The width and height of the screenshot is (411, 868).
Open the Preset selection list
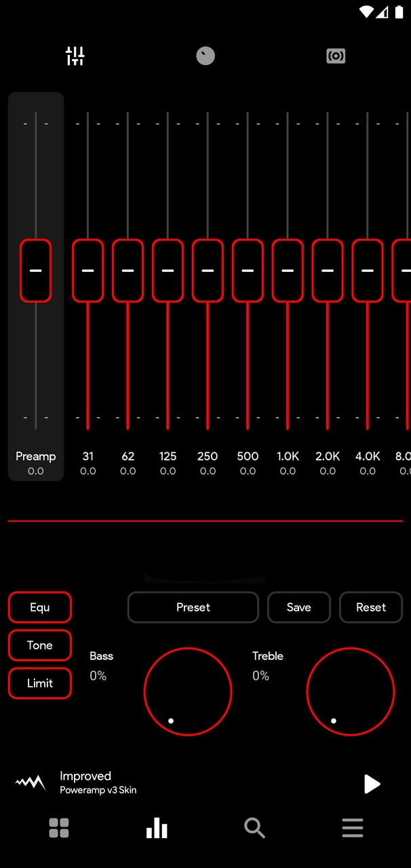click(193, 607)
